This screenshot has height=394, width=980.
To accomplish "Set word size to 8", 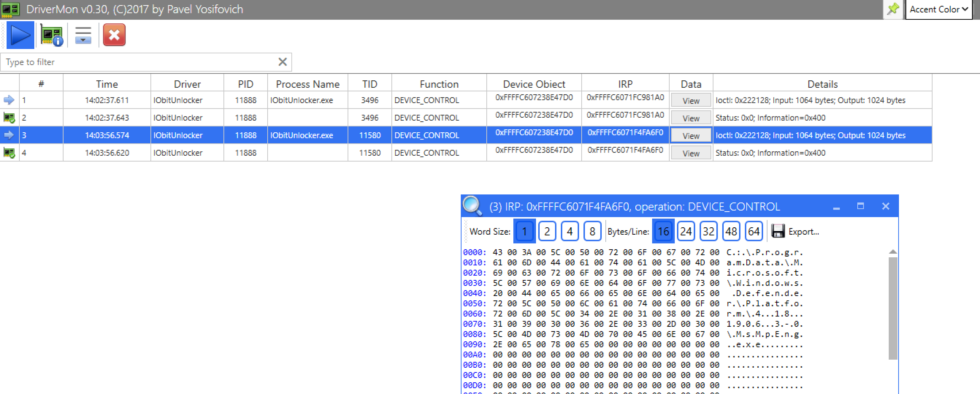I will point(592,231).
